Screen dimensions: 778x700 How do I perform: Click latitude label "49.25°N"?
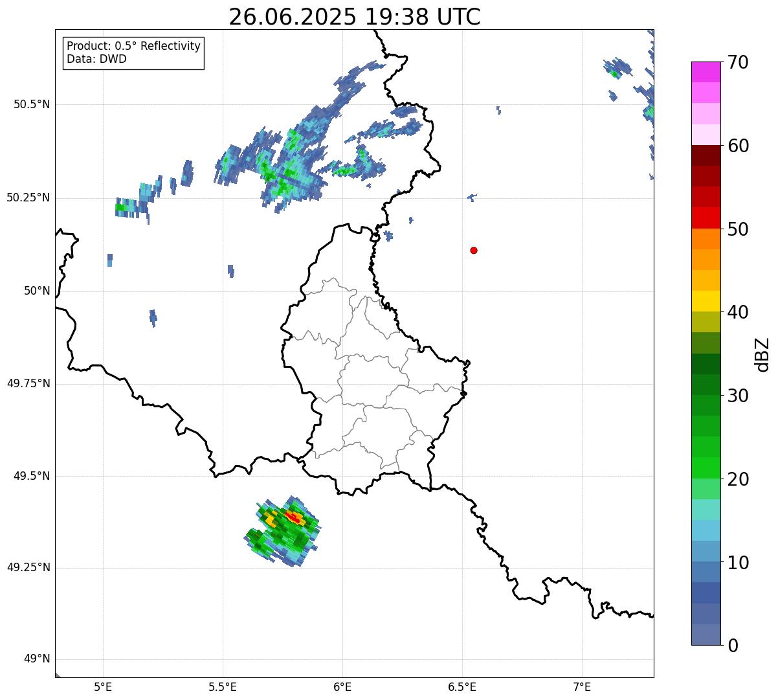(x=28, y=567)
